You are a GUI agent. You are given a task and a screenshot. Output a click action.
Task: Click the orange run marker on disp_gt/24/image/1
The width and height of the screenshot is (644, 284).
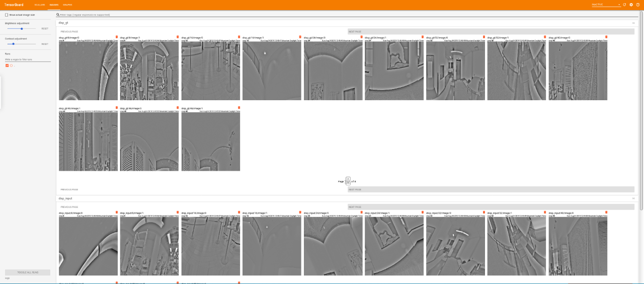coord(423,37)
